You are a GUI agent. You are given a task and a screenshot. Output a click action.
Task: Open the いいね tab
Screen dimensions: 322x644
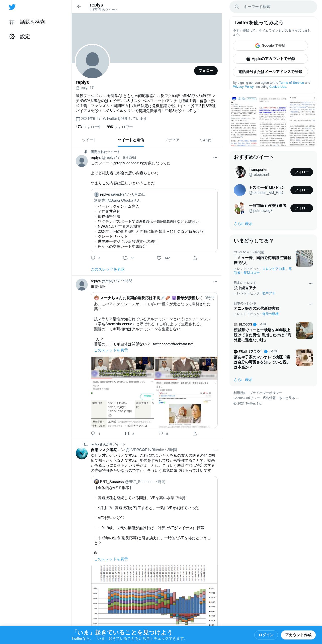click(206, 140)
